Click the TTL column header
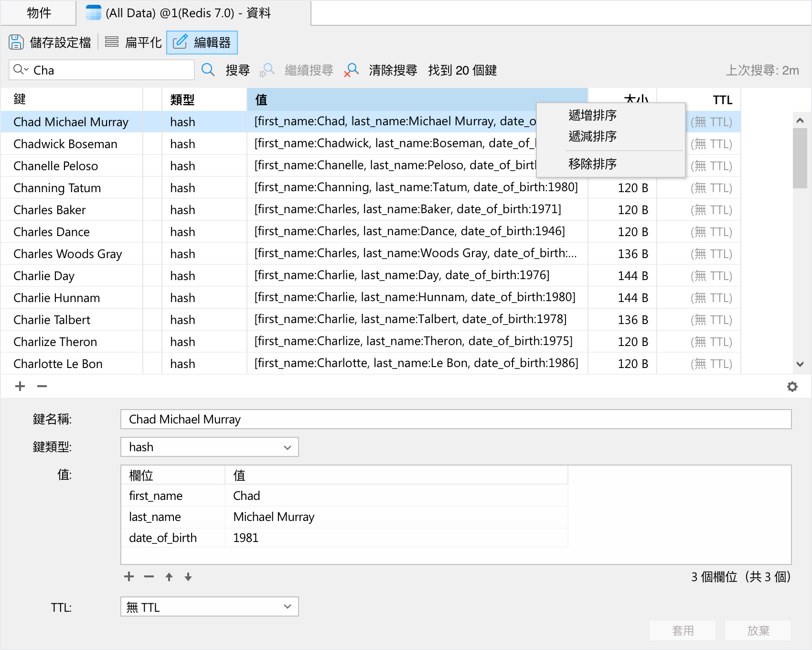 pyautogui.click(x=699, y=99)
